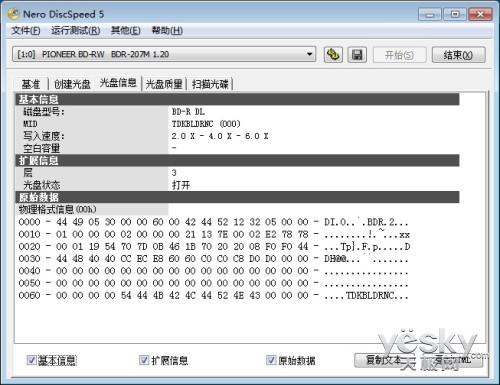Viewport: 500px width, 385px height.
Task: Click the 基本信息 section header
Action: 237,99
